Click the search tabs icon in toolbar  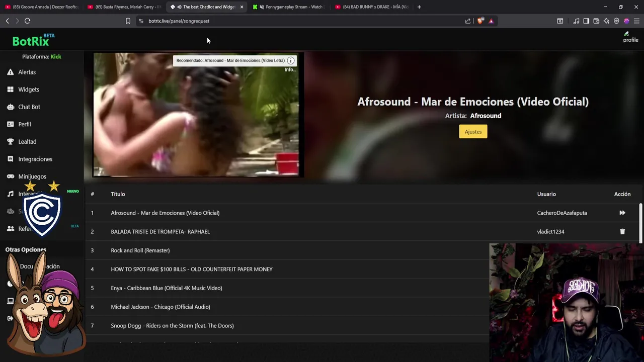pyautogui.click(x=560, y=21)
